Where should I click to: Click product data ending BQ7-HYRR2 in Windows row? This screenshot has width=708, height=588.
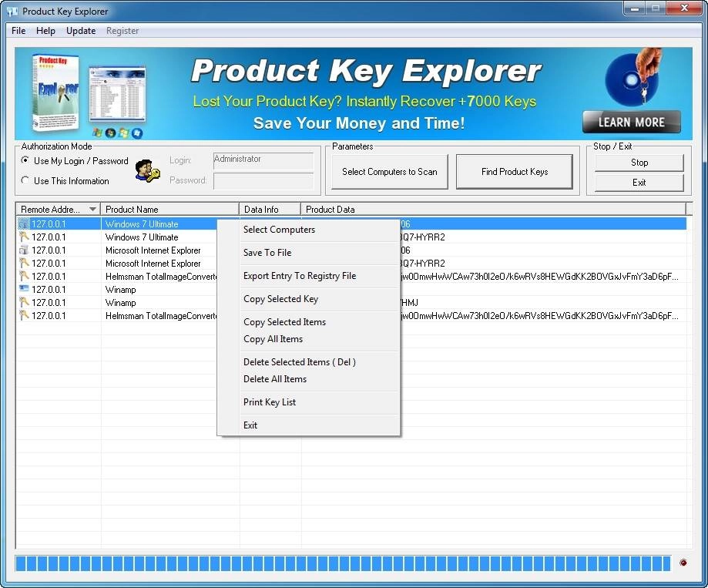pos(423,237)
